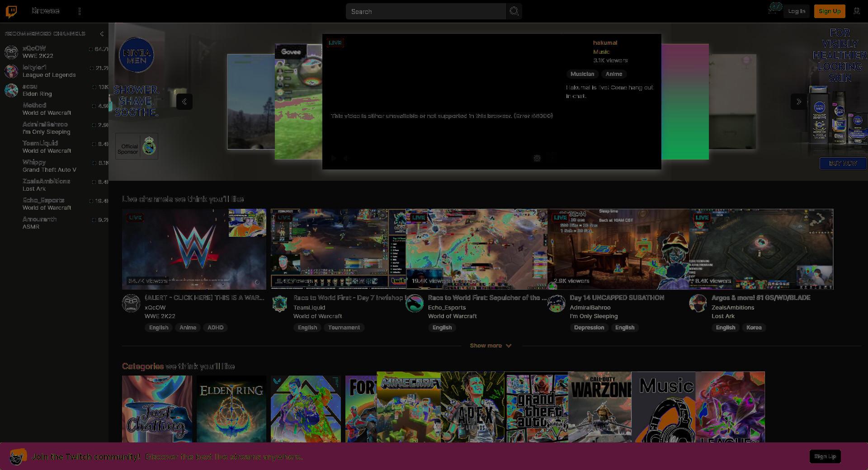The image size is (868, 470).
Task: Click the banner Sign Up button
Action: coord(825,456)
